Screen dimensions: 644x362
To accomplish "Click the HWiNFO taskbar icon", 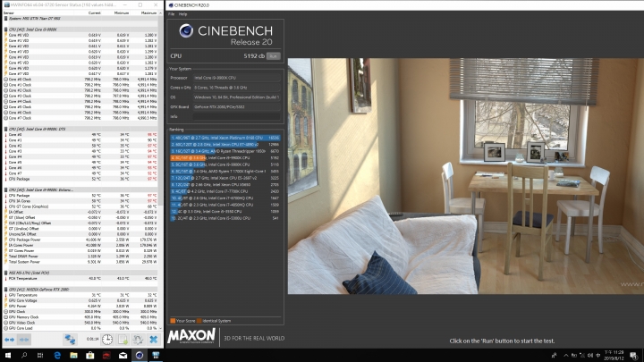I will 156,356.
